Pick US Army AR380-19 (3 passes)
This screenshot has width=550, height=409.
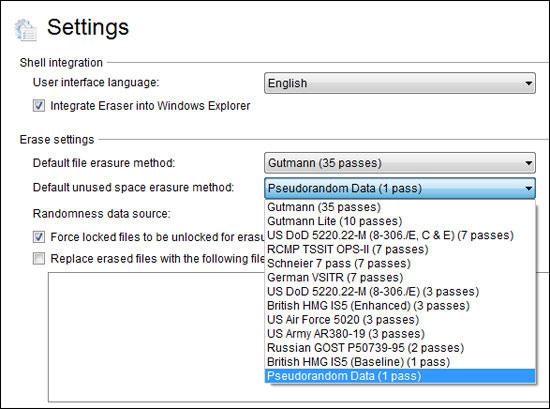[400, 334]
